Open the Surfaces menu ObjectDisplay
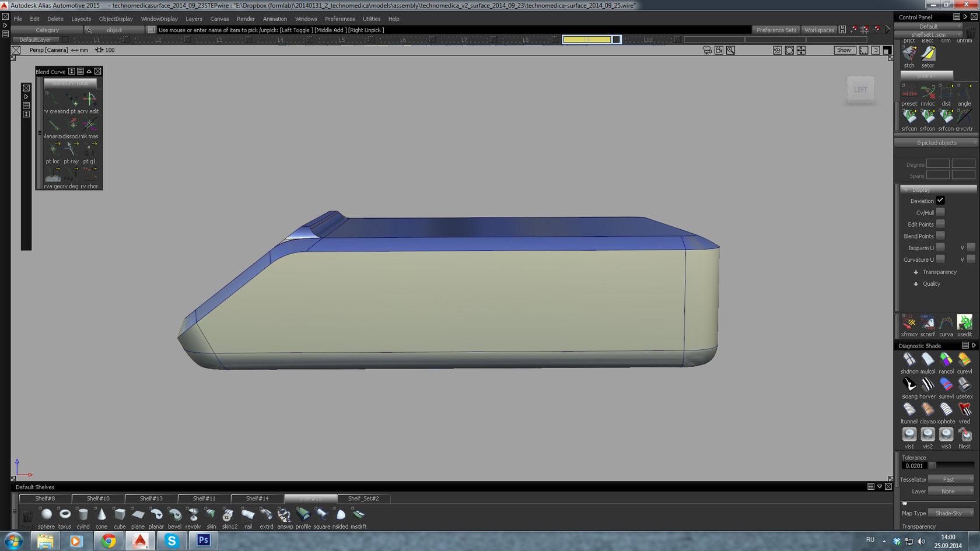 tap(116, 19)
